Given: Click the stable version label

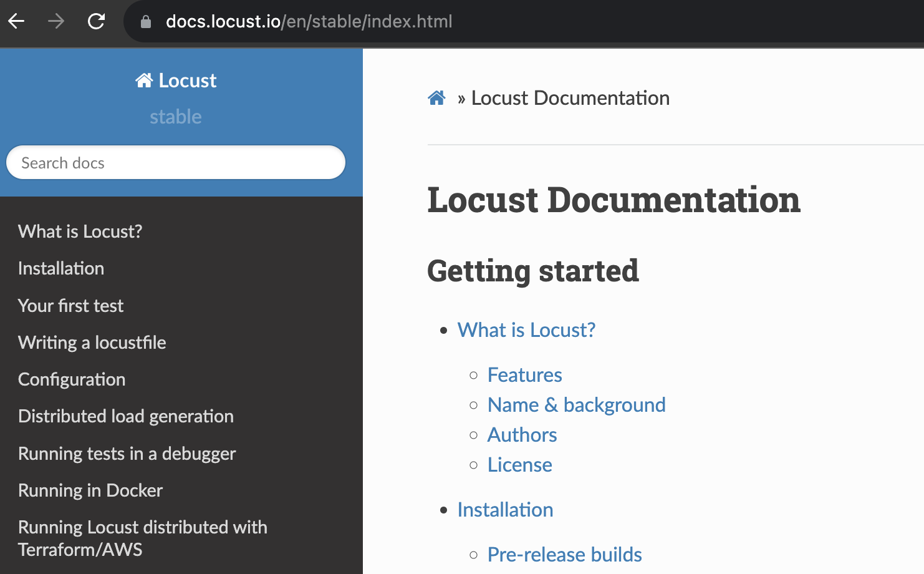Looking at the screenshot, I should click(x=176, y=117).
